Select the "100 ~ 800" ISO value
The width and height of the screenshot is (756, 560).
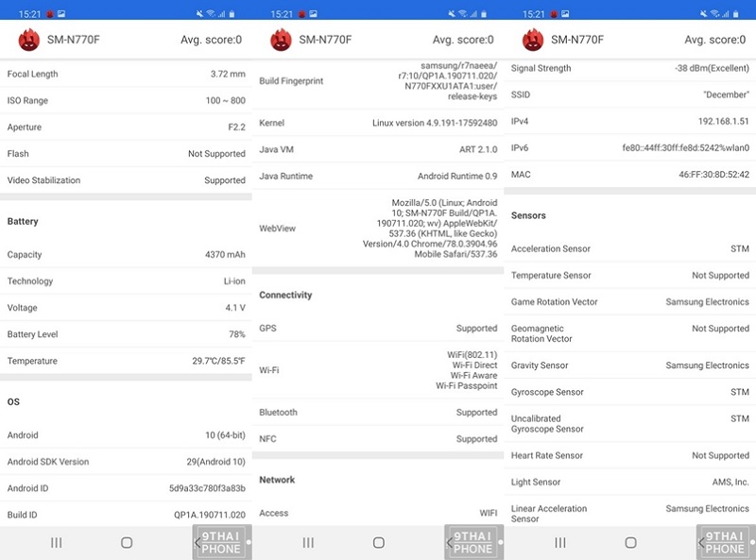[x=225, y=100]
